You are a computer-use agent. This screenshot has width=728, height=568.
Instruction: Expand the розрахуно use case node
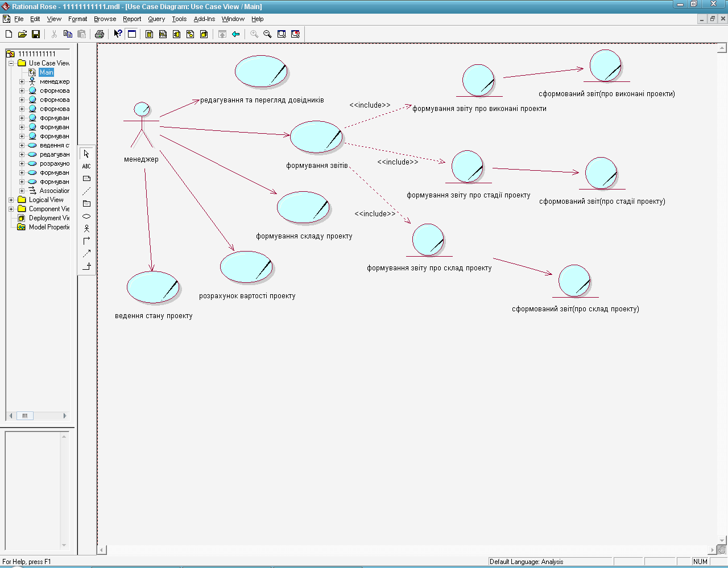tap(22, 163)
